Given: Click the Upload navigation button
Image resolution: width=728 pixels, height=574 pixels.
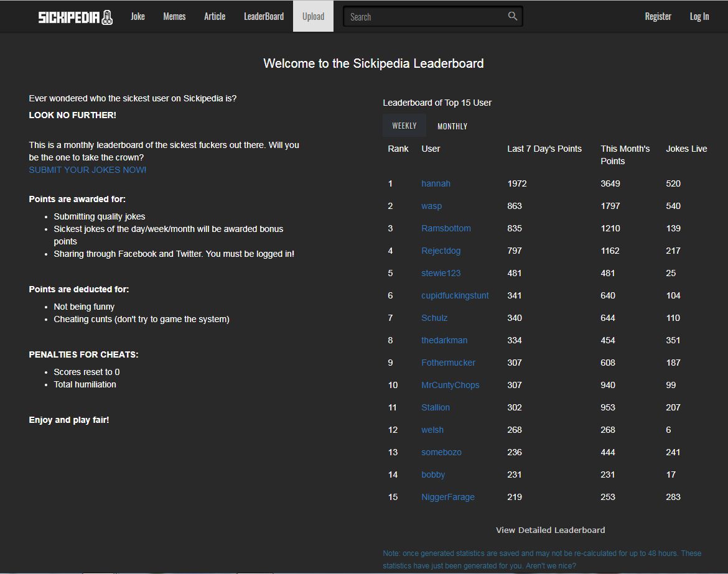Looking at the screenshot, I should tap(313, 17).
